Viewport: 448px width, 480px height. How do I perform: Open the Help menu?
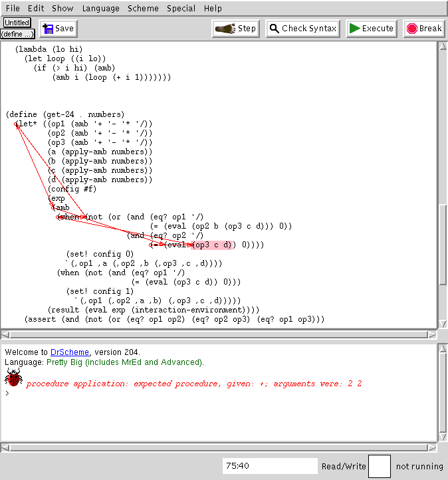click(x=213, y=8)
